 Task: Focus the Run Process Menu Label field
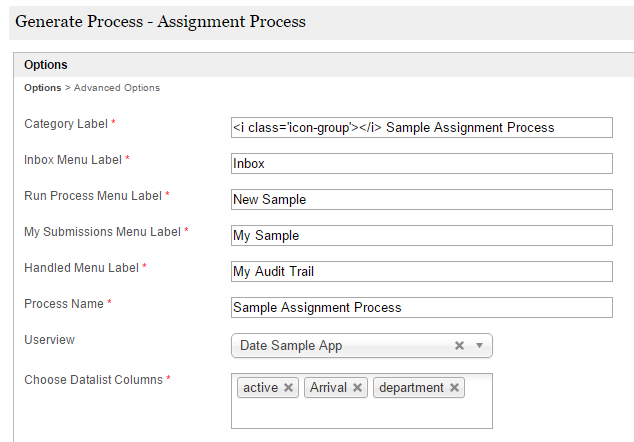pos(421,199)
